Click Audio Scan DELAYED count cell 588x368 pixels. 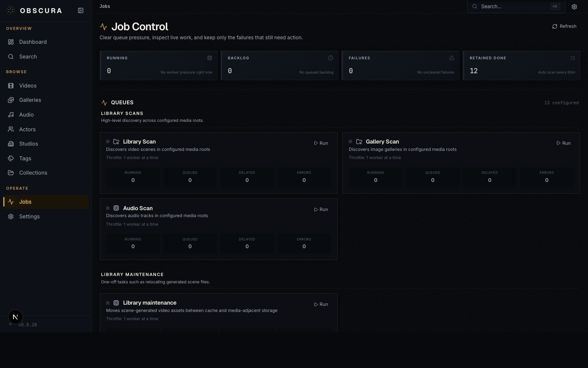(247, 243)
